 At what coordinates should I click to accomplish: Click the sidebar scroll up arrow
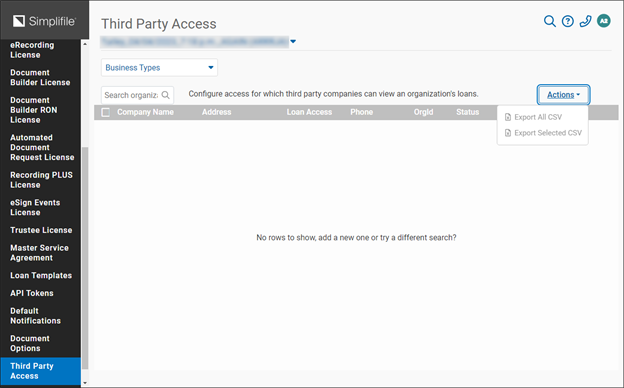coord(85,43)
